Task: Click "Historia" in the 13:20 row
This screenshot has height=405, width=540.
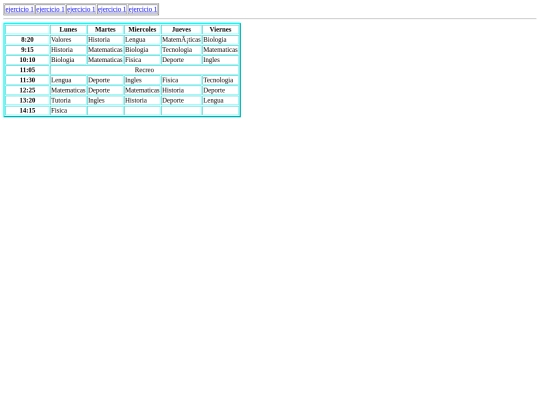Action: 142,101
